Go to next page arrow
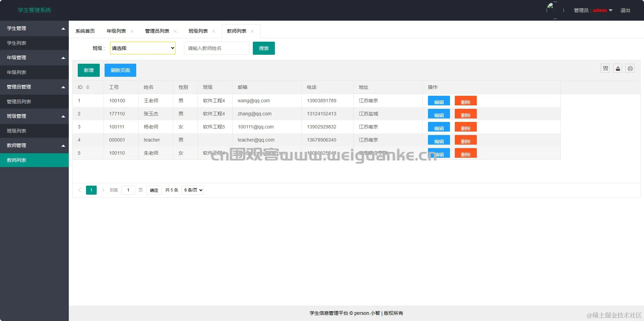 point(103,190)
